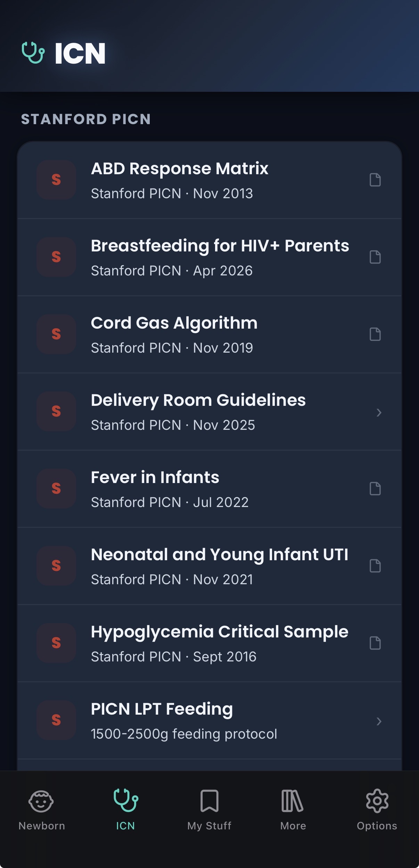Screen dimensions: 419x868
Task: Expand Delivery Room Guidelines via chevron arrow
Action: click(379, 412)
